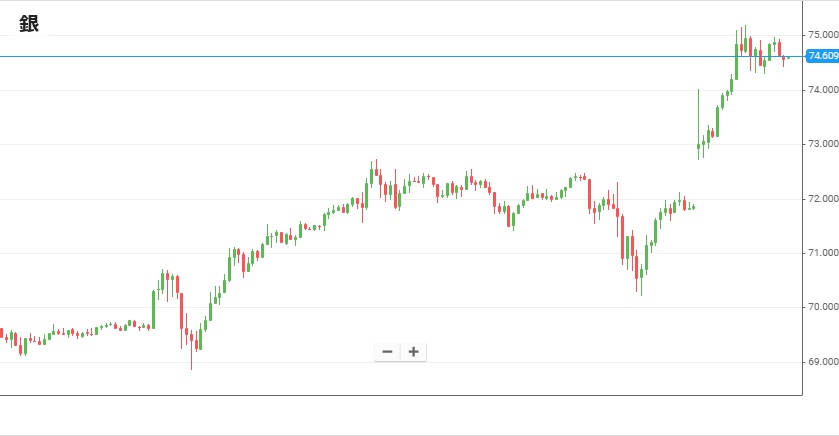Click the 73.000 price axis label
Screen dimensions: 839x436
click(822, 144)
